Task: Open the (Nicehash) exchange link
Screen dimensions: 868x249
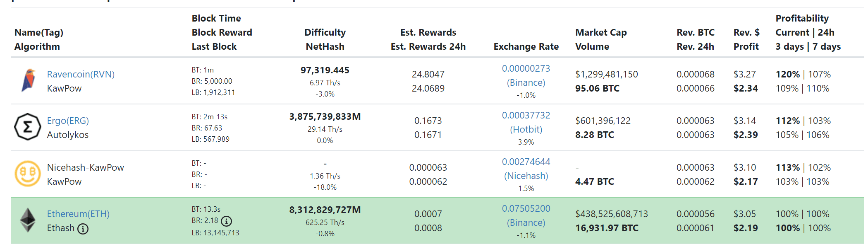Action: [x=526, y=176]
